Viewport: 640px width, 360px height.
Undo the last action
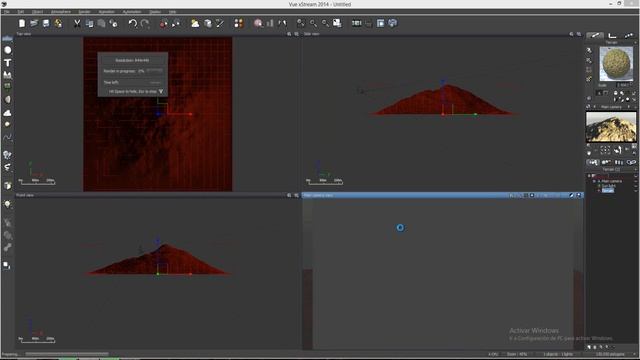pos(133,23)
